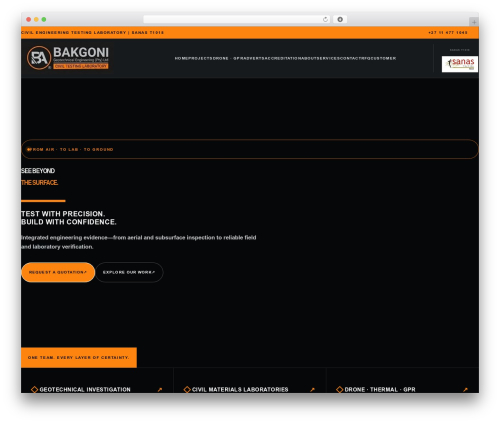The height and width of the screenshot is (423, 500).
Task: Click diamond icon by Drone Thermal GPR
Action: click(x=340, y=389)
